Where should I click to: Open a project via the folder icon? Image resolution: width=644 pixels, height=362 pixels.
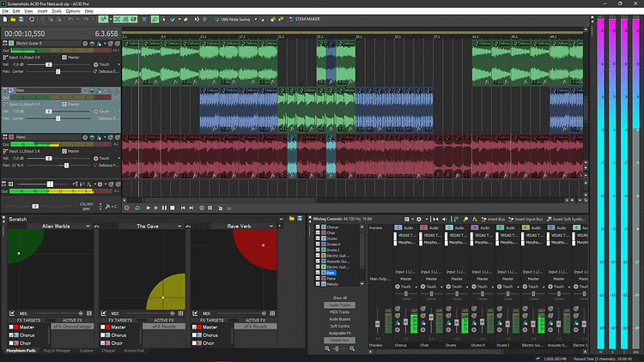(x=13, y=19)
